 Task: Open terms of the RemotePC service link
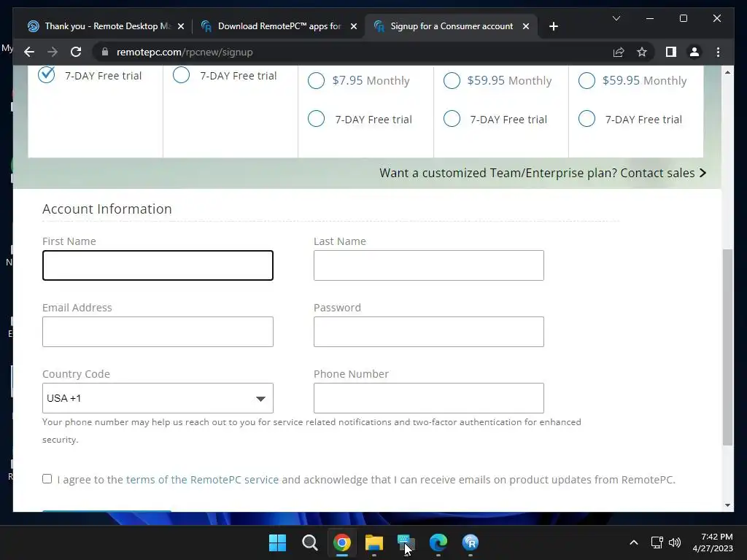203,480
